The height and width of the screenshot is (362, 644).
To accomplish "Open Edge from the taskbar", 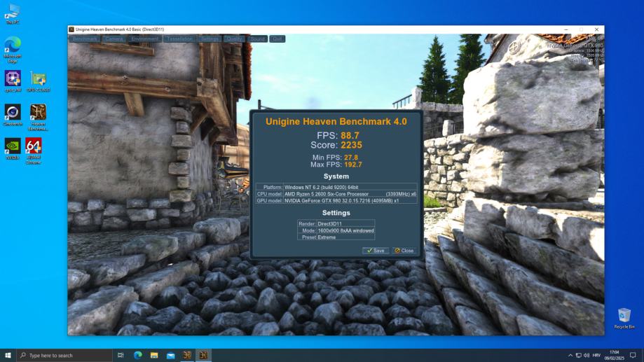I will point(137,356).
